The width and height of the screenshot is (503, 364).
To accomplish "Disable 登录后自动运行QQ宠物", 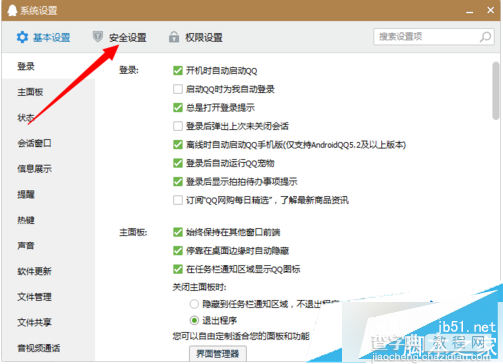I will [x=178, y=163].
